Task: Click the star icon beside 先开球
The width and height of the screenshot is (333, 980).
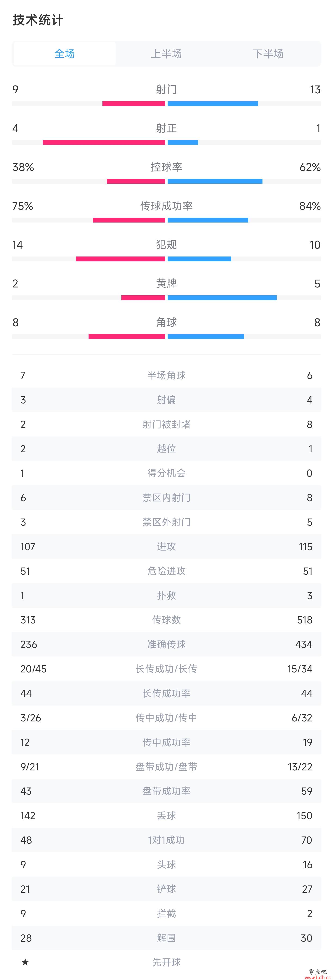Action: tap(25, 962)
